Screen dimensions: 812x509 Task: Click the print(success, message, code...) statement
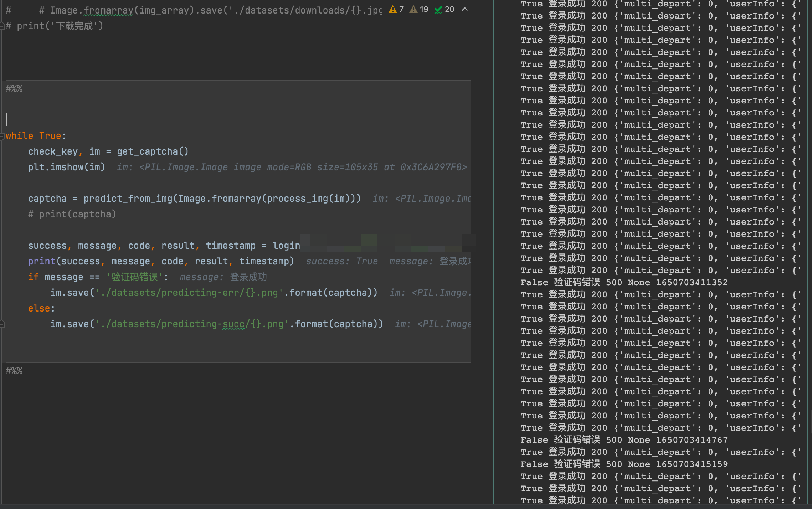point(161,261)
